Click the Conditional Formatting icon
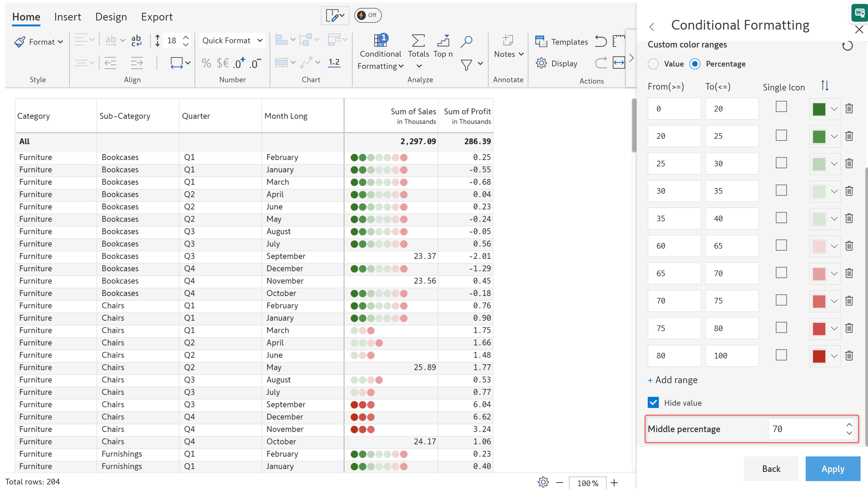 click(x=380, y=41)
